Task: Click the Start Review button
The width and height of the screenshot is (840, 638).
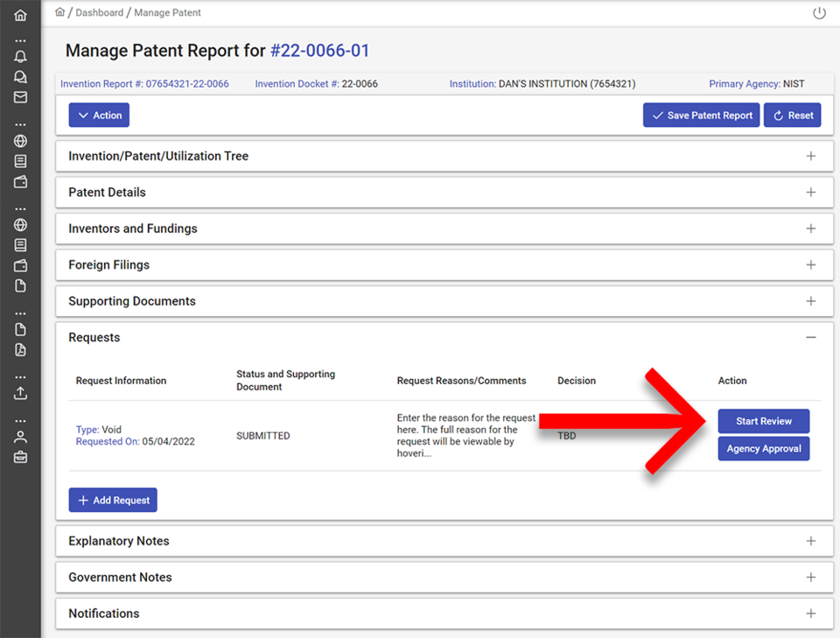Action: pos(763,421)
